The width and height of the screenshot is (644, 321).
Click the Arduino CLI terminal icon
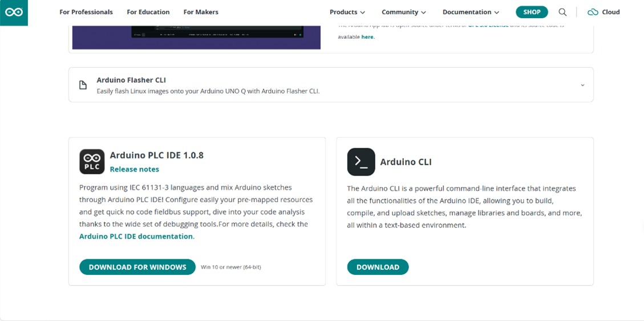361,162
